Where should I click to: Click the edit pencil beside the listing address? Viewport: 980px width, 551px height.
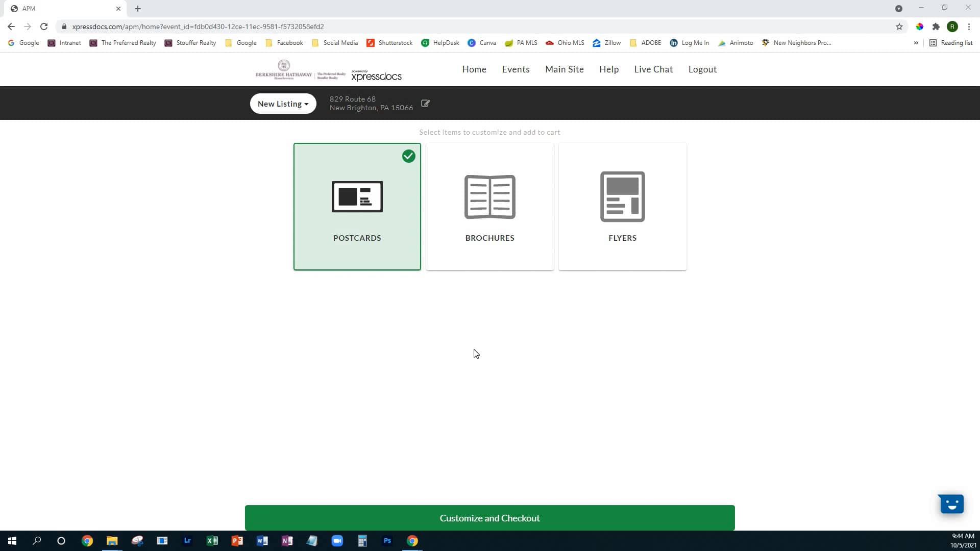(x=425, y=103)
